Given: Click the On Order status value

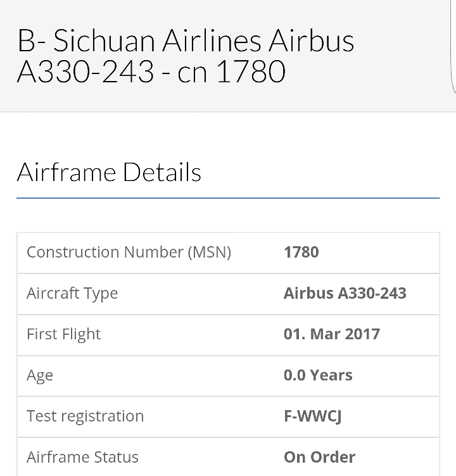Looking at the screenshot, I should [x=319, y=457].
